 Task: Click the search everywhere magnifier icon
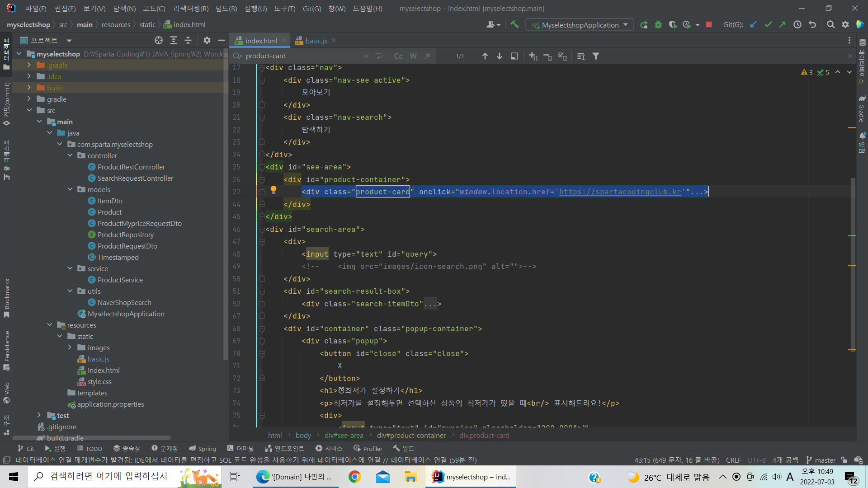(830, 25)
